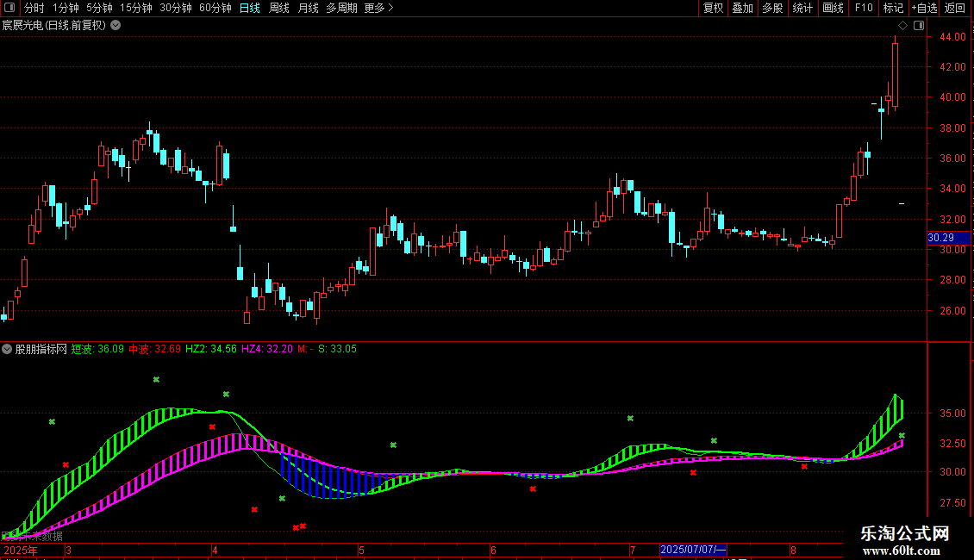Select the 1分钟 period

pos(66,8)
